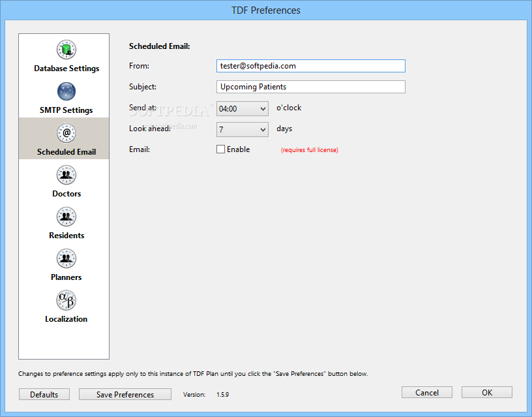Open the Planners label
Image resolution: width=532 pixels, height=417 pixels.
pos(66,277)
